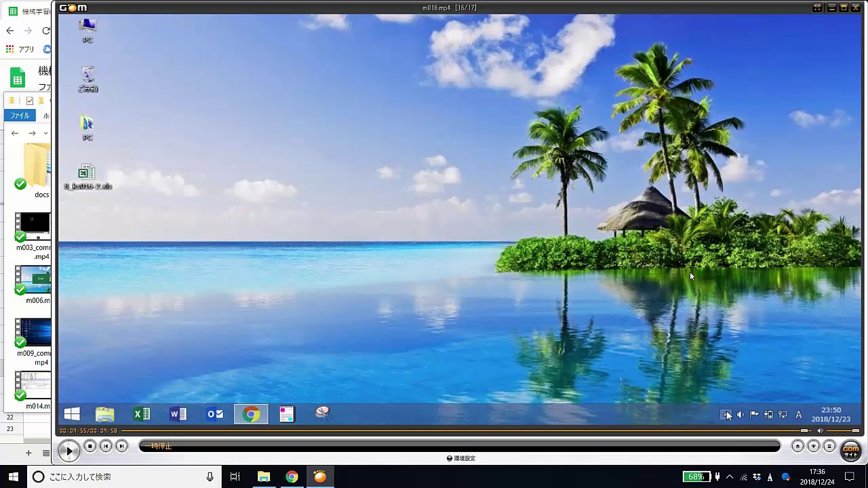Click the video seek bar
Viewport: 868px width, 488px height.
pyautogui.click(x=461, y=430)
